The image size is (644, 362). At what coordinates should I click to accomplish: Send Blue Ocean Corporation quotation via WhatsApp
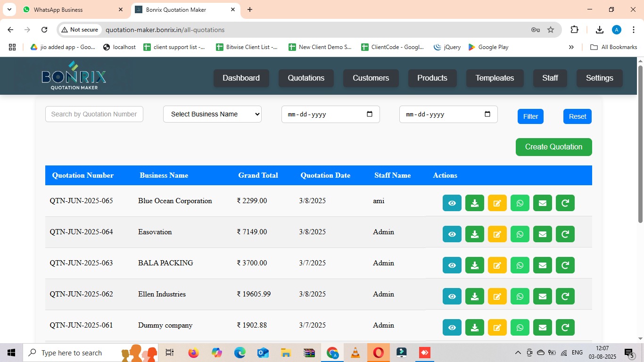click(520, 203)
